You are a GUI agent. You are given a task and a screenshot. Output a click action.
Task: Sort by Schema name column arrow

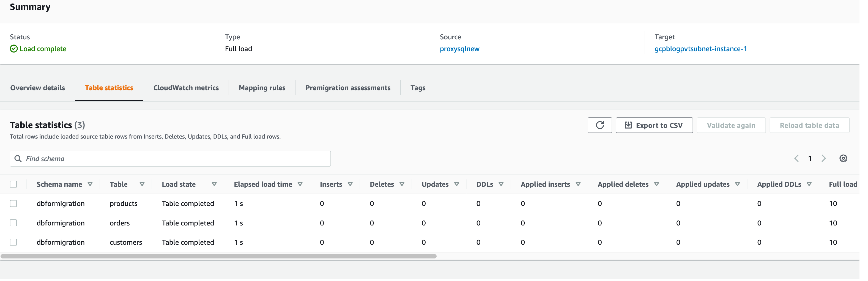91,186
